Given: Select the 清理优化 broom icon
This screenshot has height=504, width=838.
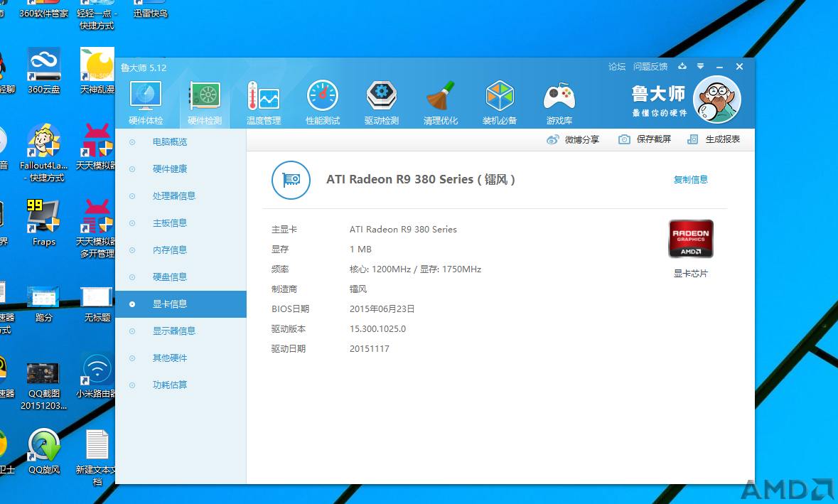Looking at the screenshot, I should 441,96.
